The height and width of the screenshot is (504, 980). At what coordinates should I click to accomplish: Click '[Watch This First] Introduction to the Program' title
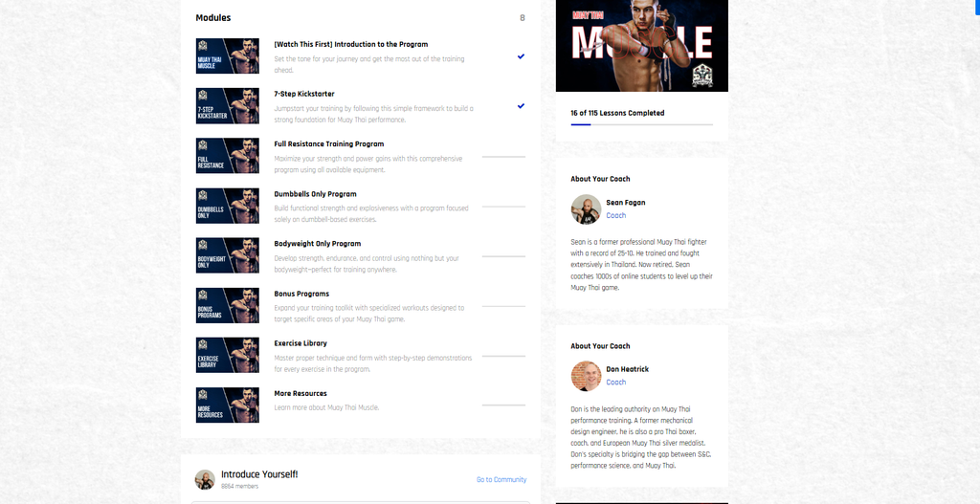click(x=350, y=44)
